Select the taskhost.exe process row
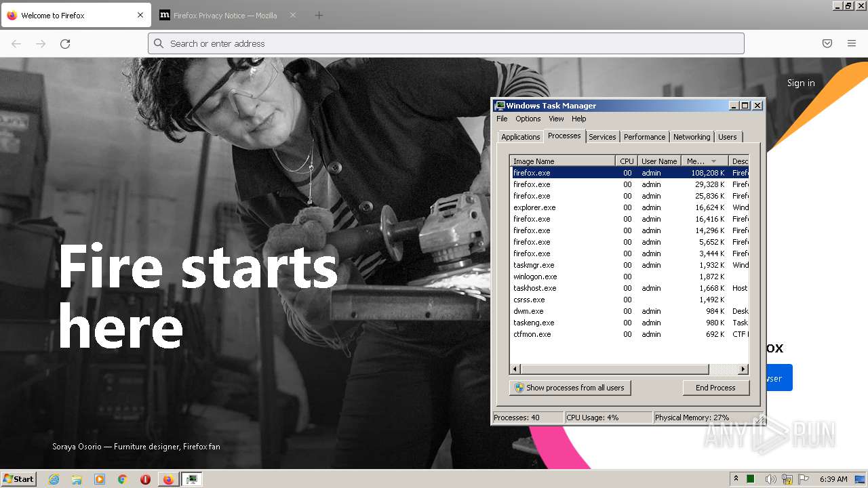 tap(630, 288)
